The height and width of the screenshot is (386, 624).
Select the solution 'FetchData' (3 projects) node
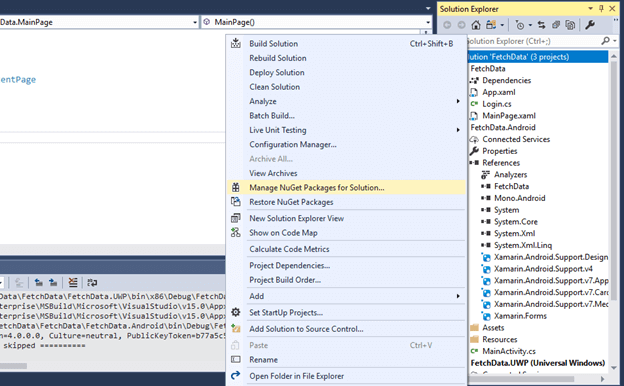click(537, 57)
